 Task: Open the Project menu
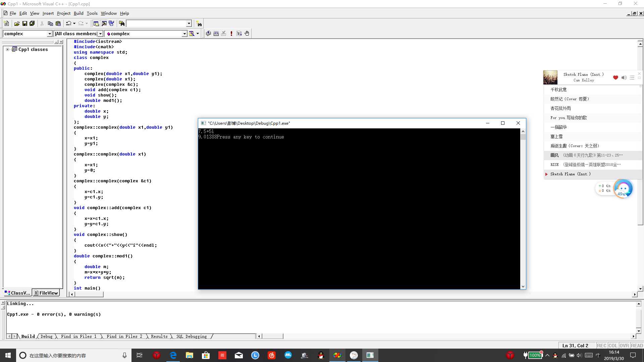(x=63, y=13)
